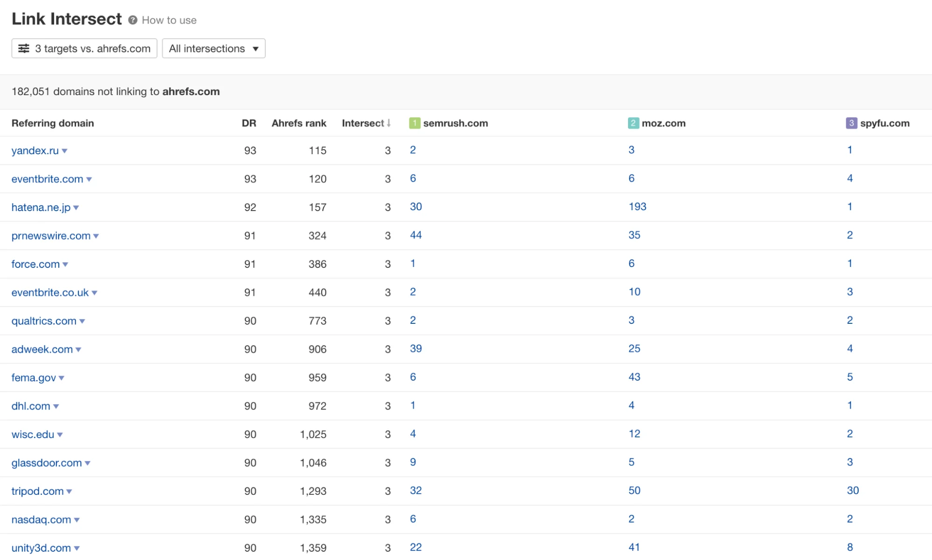Click the 44 semrush.com links for prnewswire.com
The height and width of the screenshot is (560, 932).
click(415, 235)
